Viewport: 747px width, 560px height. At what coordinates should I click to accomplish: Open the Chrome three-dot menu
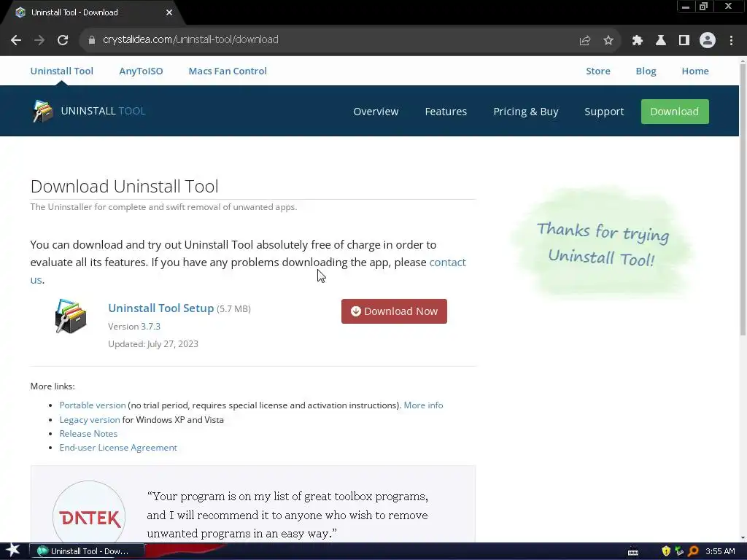tap(731, 41)
